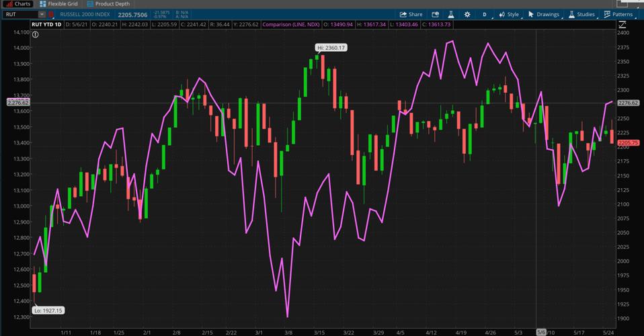Click the NDX C: 13613.73 close readout

(436, 25)
